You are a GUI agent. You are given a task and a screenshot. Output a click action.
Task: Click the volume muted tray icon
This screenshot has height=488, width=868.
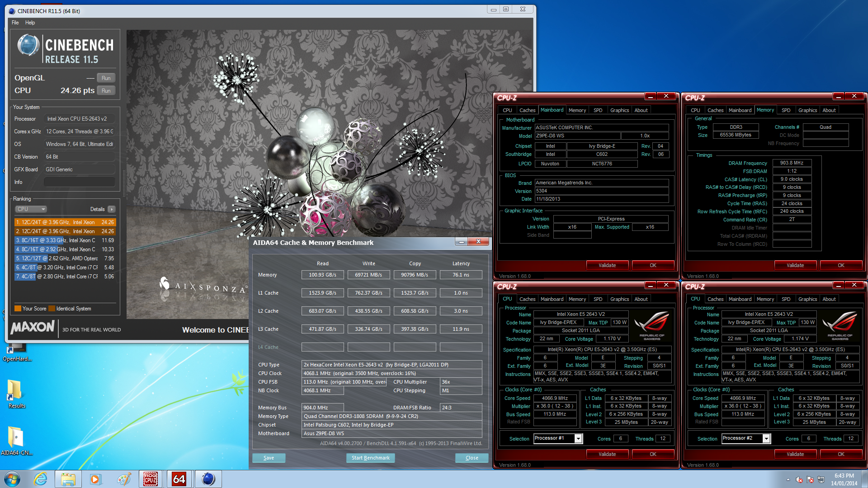(x=799, y=479)
